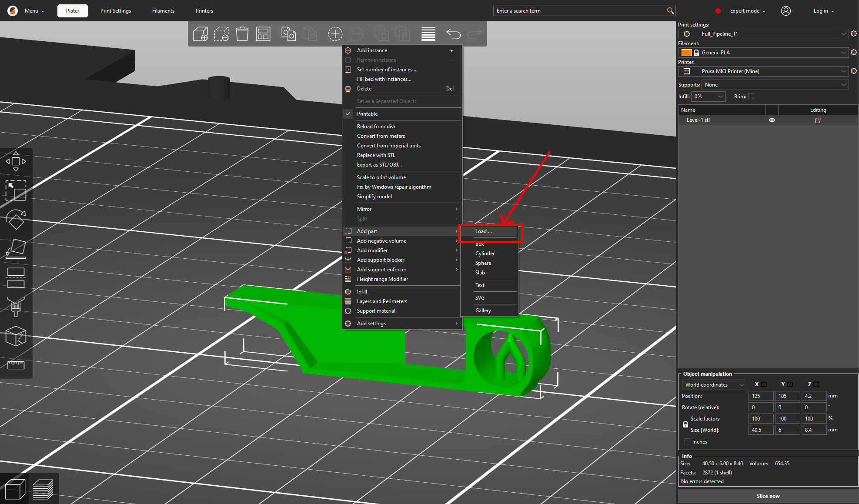Image resolution: width=859 pixels, height=504 pixels.
Task: Click the Arrange objects toolbar icon
Action: click(x=263, y=34)
